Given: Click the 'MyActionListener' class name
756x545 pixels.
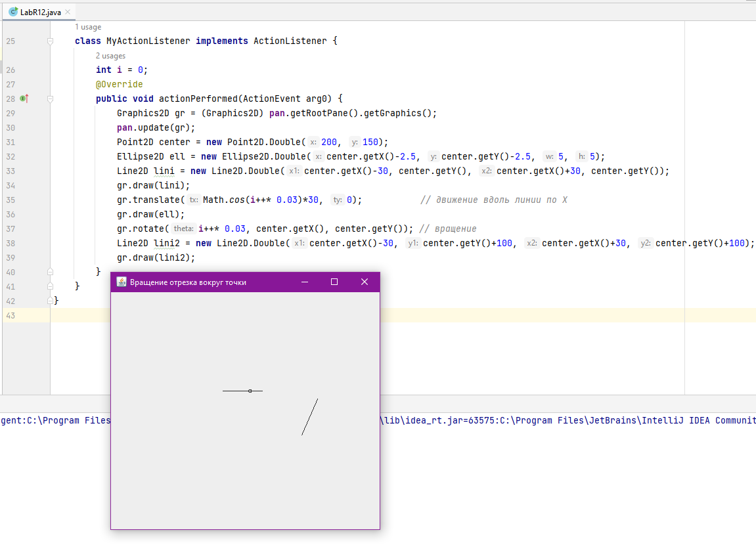Looking at the screenshot, I should click(x=148, y=41).
